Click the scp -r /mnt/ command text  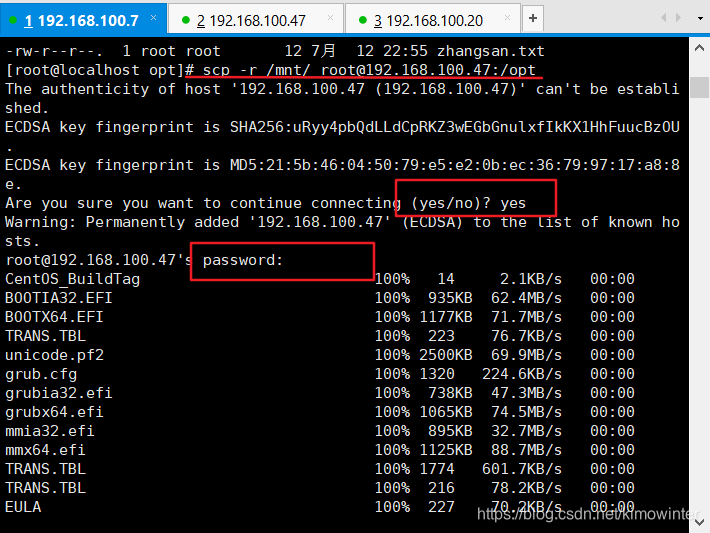[x=257, y=70]
